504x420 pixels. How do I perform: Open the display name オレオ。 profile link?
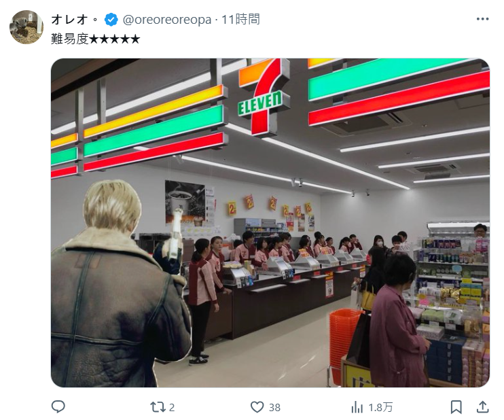click(75, 20)
